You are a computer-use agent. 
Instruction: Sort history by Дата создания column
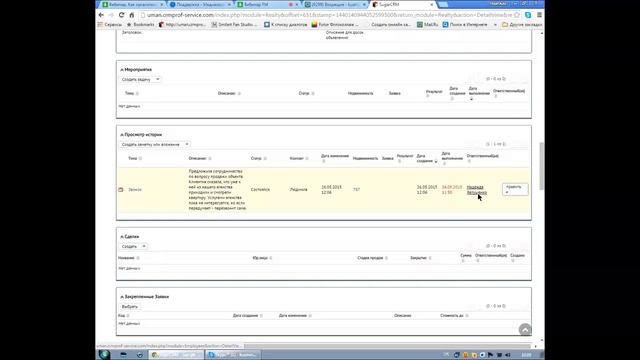427,158
